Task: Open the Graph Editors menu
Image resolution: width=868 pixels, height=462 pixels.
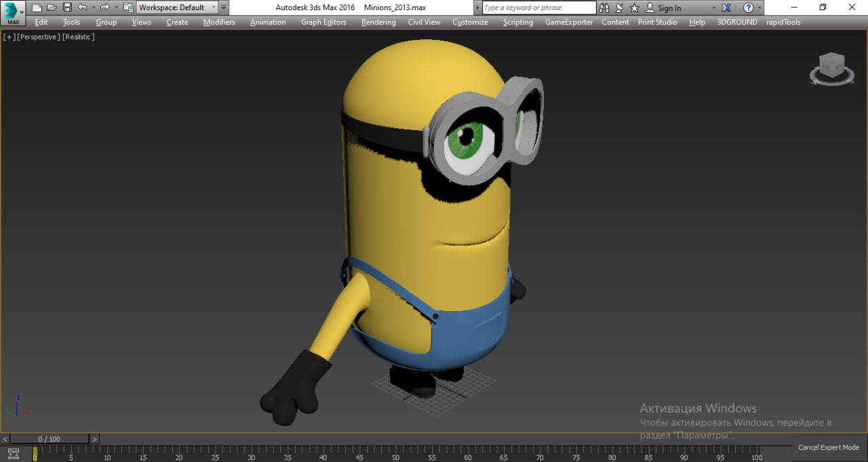Action: (323, 22)
